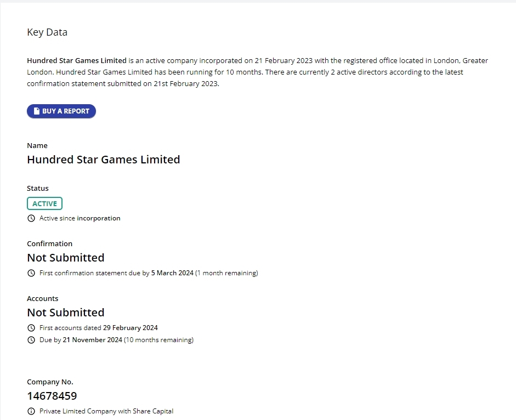
Task: Click the large Hundred Star Games Limited name
Action: (103, 160)
